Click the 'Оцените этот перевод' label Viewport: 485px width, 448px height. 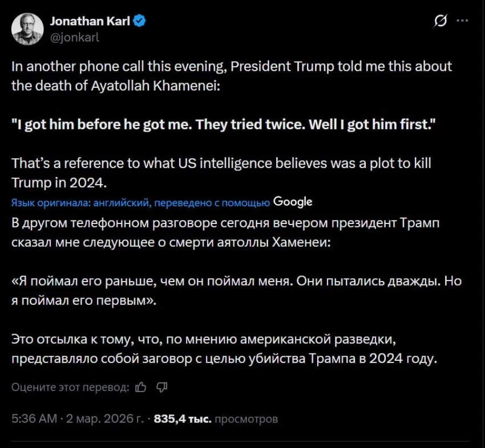click(70, 387)
